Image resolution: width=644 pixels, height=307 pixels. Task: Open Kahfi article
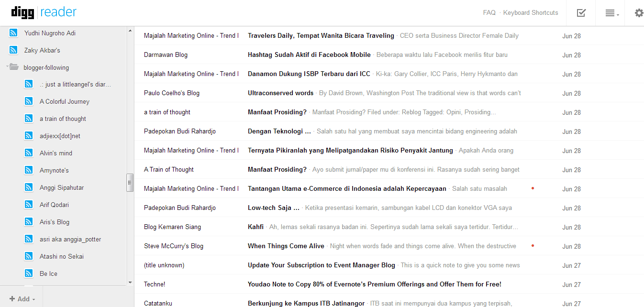(x=255, y=227)
